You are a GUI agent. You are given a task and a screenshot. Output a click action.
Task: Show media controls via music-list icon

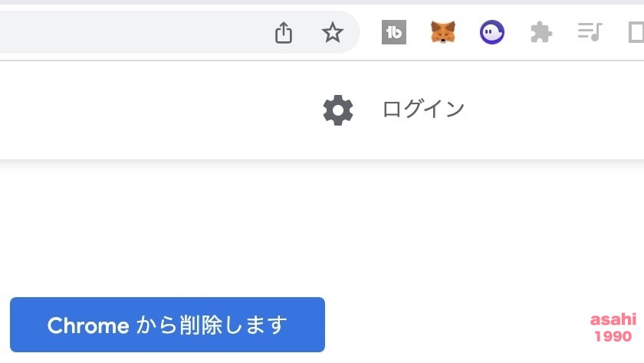[590, 32]
